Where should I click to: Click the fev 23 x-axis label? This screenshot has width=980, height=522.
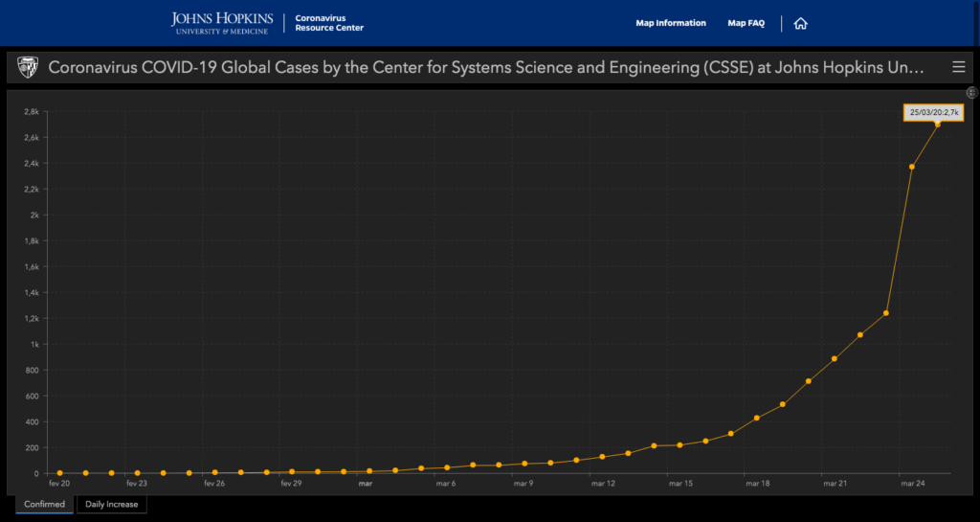137,484
